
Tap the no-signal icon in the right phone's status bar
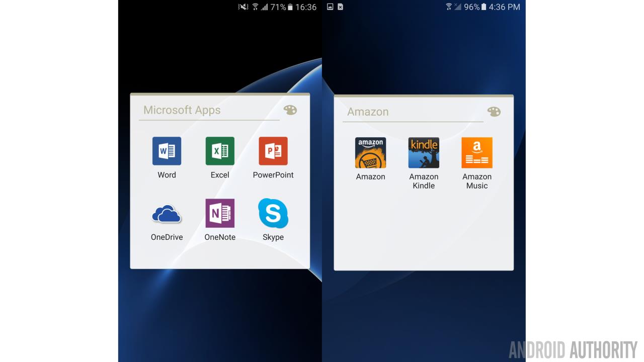click(458, 7)
